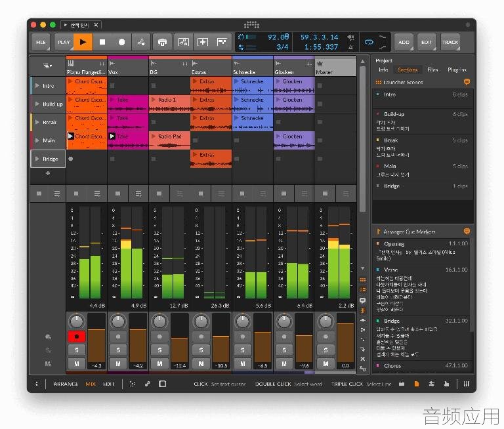The height and width of the screenshot is (429, 504).
Task: Click the overdub icon next to automation
Action: click(162, 42)
